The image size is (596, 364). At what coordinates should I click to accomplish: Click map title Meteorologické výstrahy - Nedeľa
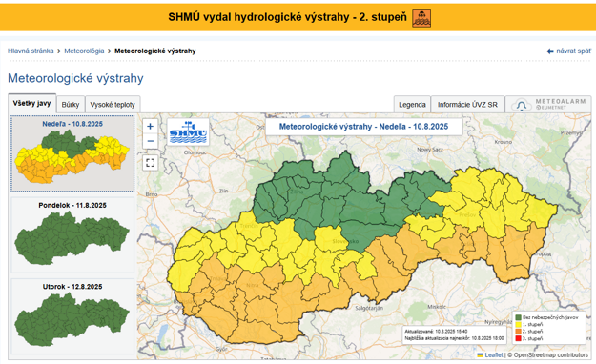pyautogui.click(x=363, y=127)
